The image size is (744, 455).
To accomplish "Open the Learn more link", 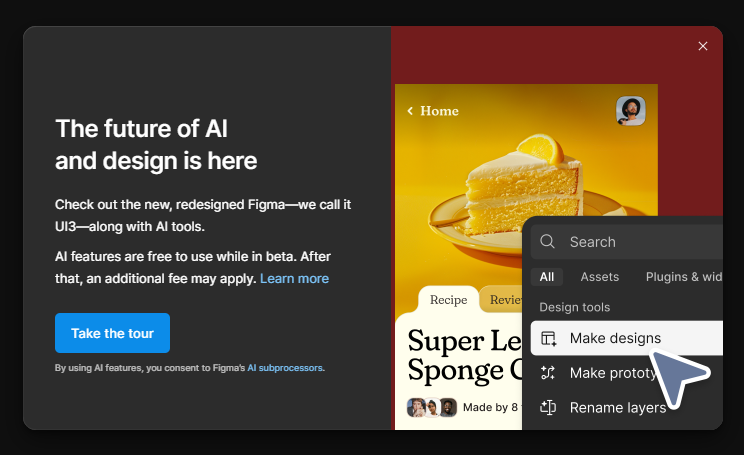I will tap(294, 279).
